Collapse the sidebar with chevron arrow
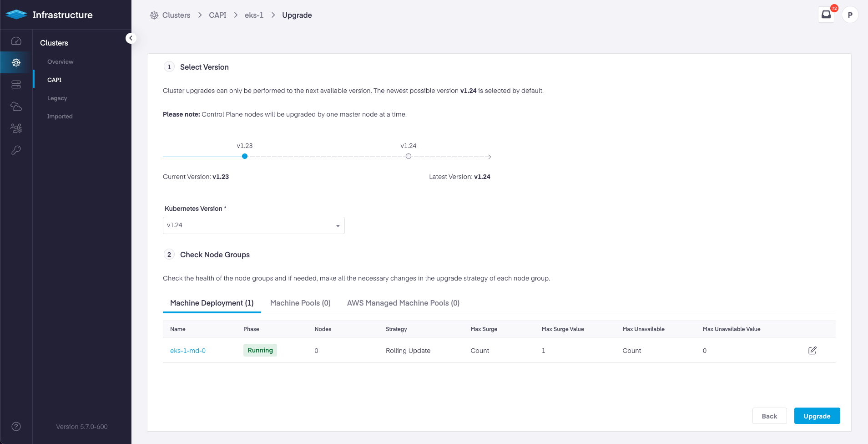Viewport: 868px width, 444px height. tap(131, 38)
